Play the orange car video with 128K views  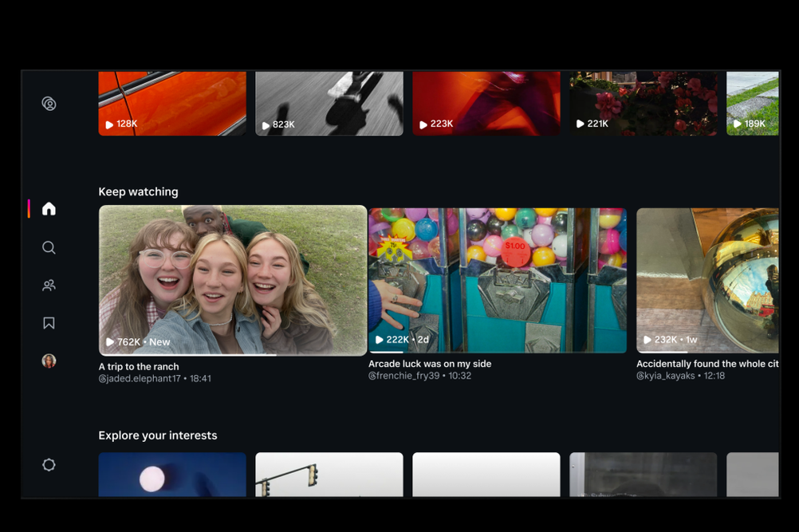coord(172,104)
